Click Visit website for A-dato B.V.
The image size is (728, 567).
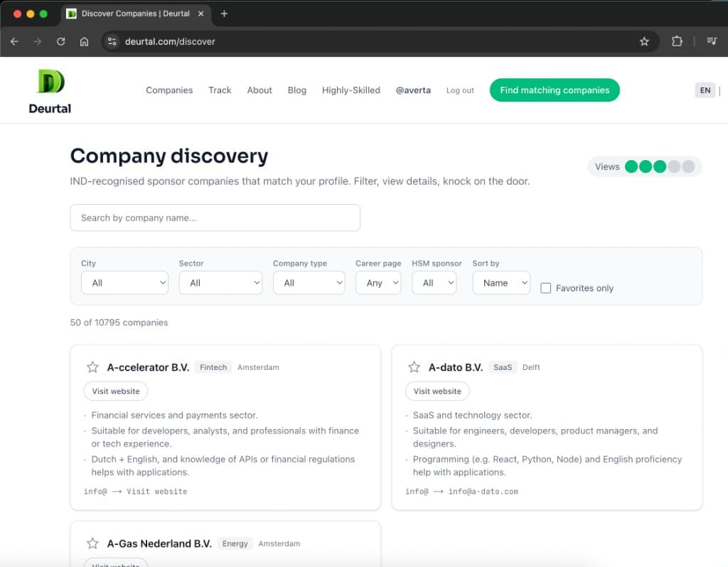(437, 391)
